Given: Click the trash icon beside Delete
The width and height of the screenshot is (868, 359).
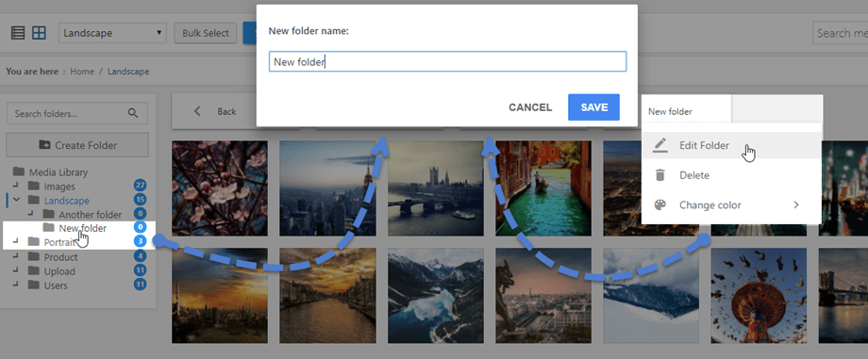Looking at the screenshot, I should [659, 175].
